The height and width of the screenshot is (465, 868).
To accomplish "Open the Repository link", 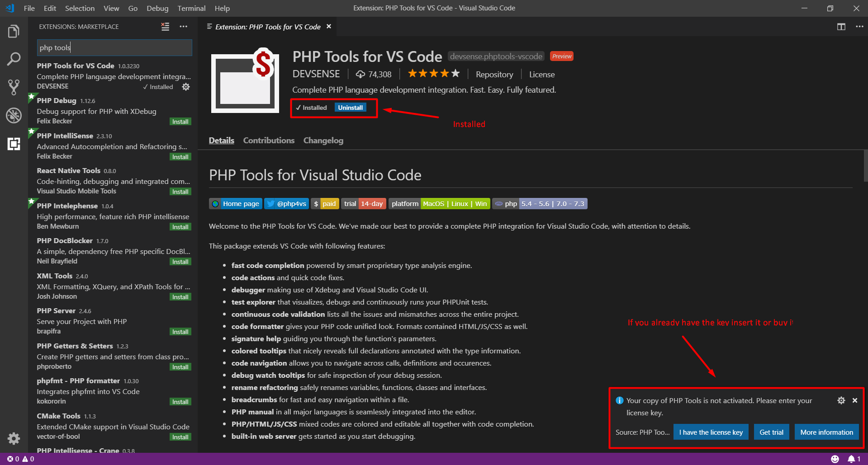I will pyautogui.click(x=494, y=75).
